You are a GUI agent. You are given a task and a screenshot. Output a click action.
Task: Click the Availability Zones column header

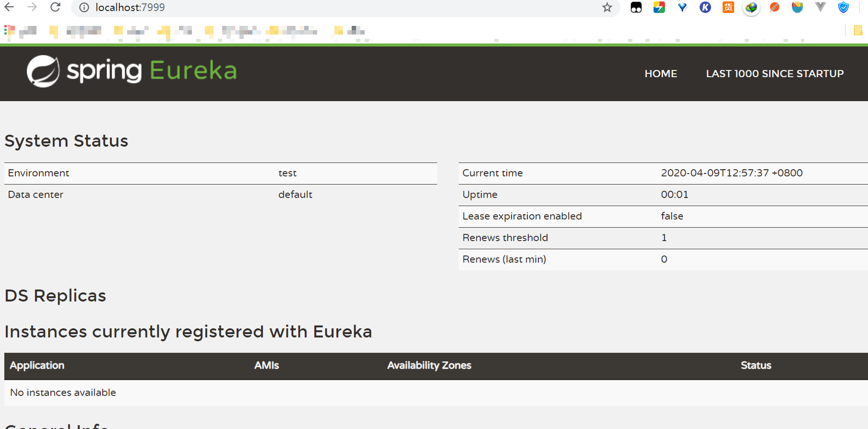tap(429, 365)
